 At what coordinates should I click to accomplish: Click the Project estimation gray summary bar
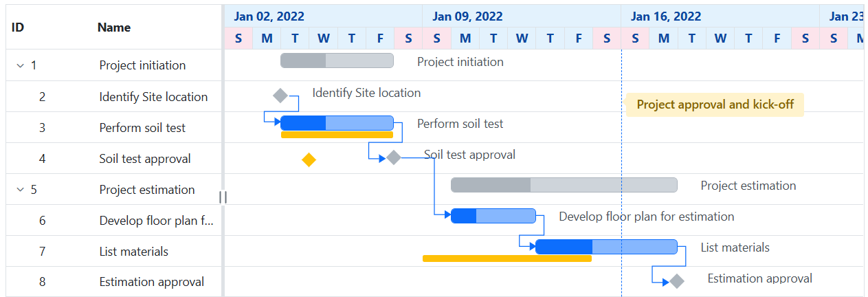click(564, 185)
